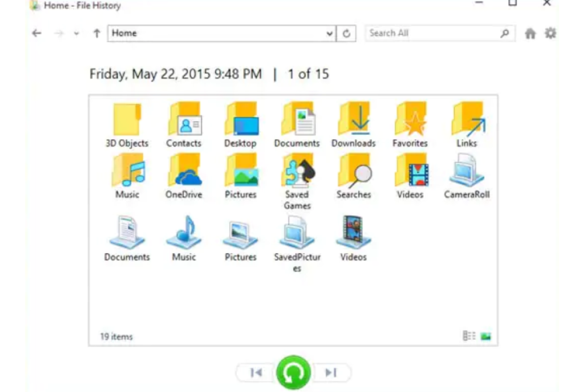This screenshot has height=392, width=580.
Task: Select the Videos folder with the film strip
Action: pos(410,176)
